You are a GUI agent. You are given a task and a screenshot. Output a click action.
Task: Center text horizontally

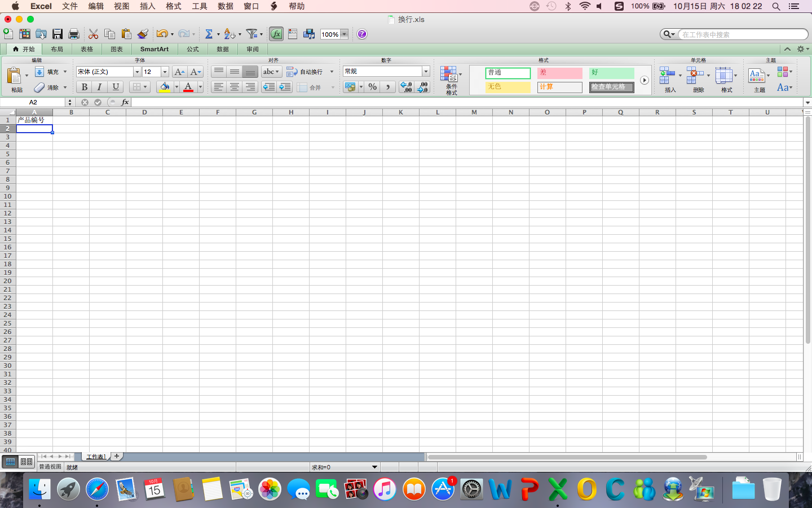click(x=235, y=87)
